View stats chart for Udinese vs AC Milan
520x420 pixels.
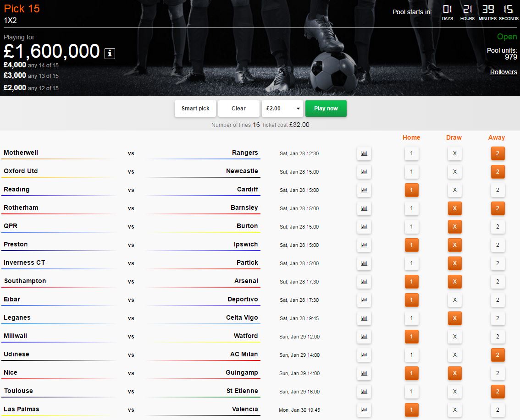(364, 355)
